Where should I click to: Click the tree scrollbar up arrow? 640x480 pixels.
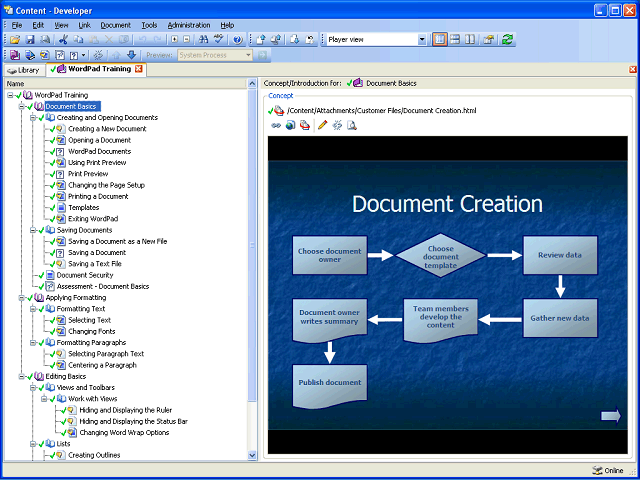(x=252, y=84)
